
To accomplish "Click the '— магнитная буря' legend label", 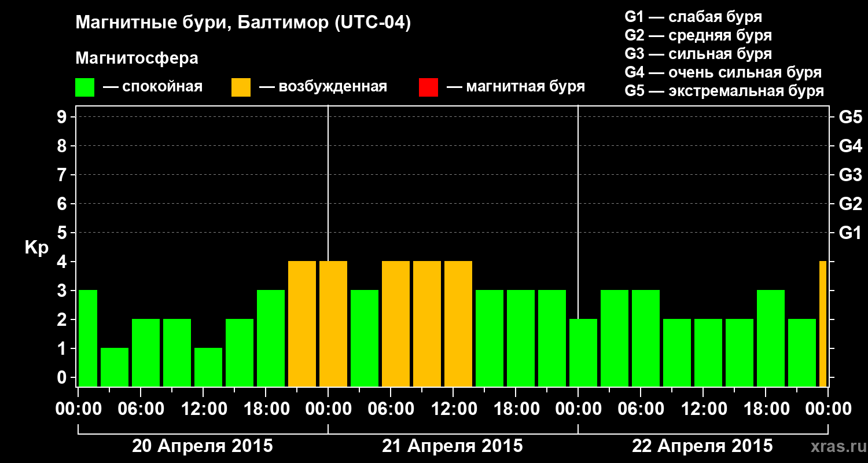I will 516,87.
